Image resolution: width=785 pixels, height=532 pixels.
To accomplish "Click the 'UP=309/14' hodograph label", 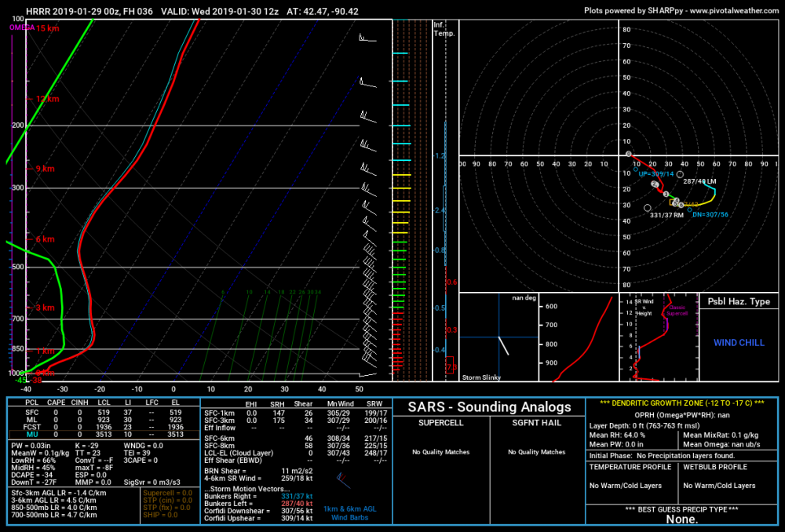I will pos(656,174).
